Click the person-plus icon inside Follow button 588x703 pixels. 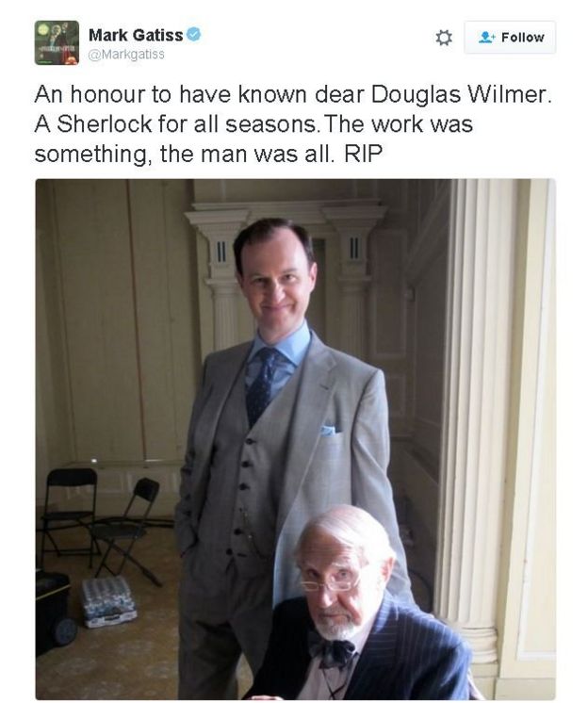pyautogui.click(x=485, y=37)
